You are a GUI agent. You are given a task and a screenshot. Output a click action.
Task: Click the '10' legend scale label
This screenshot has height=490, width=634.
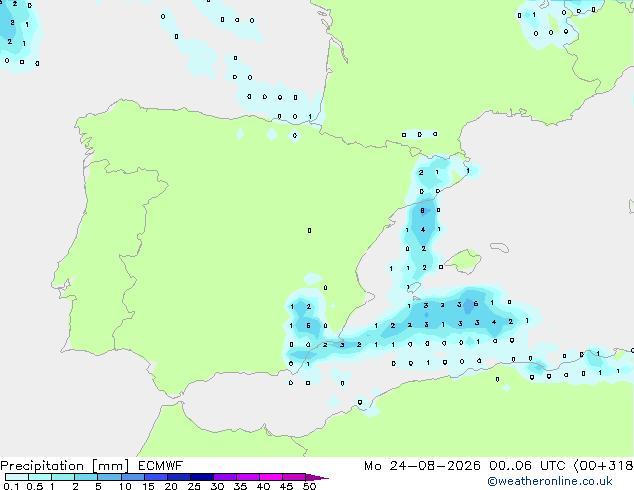tap(125, 486)
